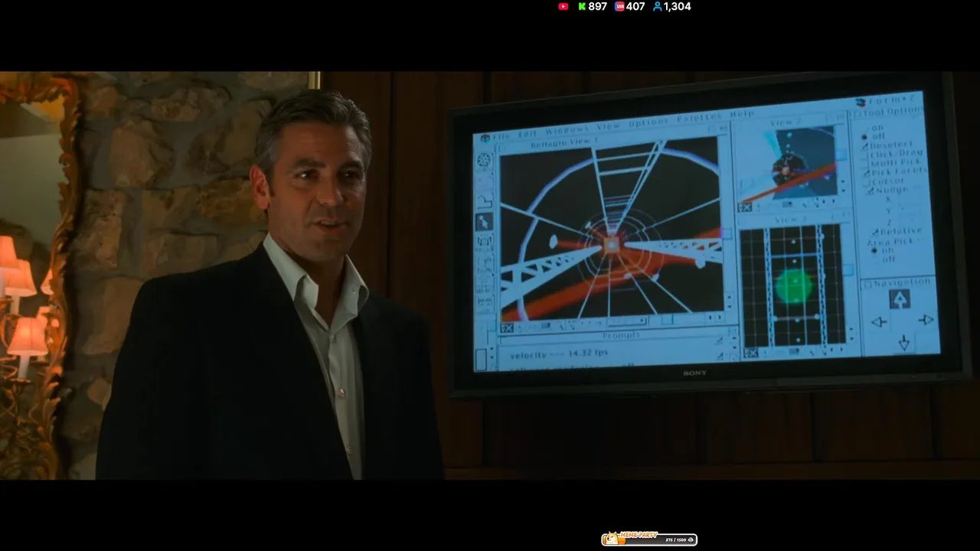Select the tool icon below the Pick tool
The image size is (980, 551).
click(x=484, y=242)
